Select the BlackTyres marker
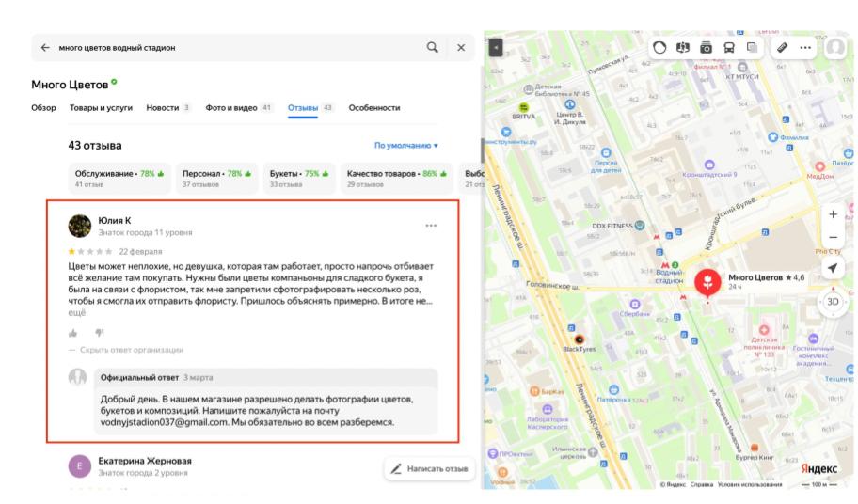858x504 pixels. click(579, 339)
